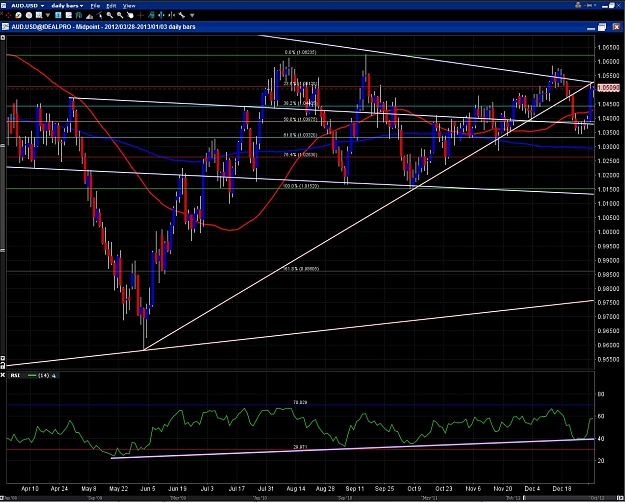Click the 1.06500 price axis label
The height and width of the screenshot is (503, 625).
(608, 47)
